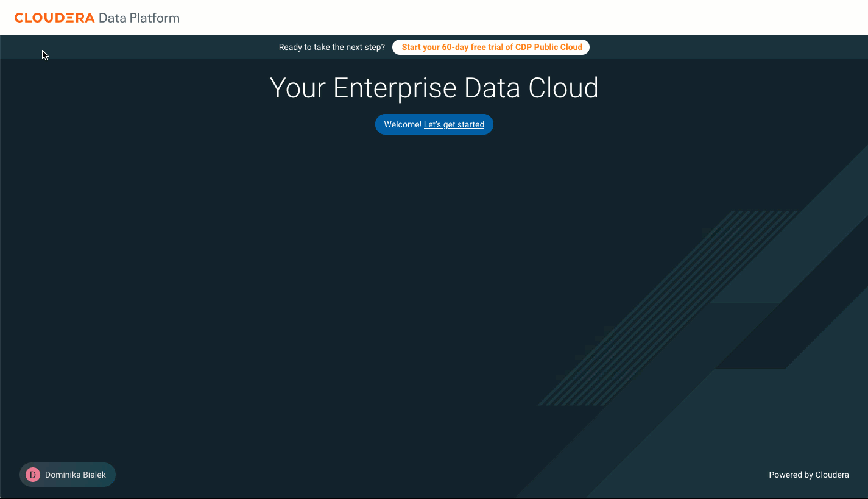868x499 pixels.
Task: Open the Dominika Bialek user menu
Action: 68,475
